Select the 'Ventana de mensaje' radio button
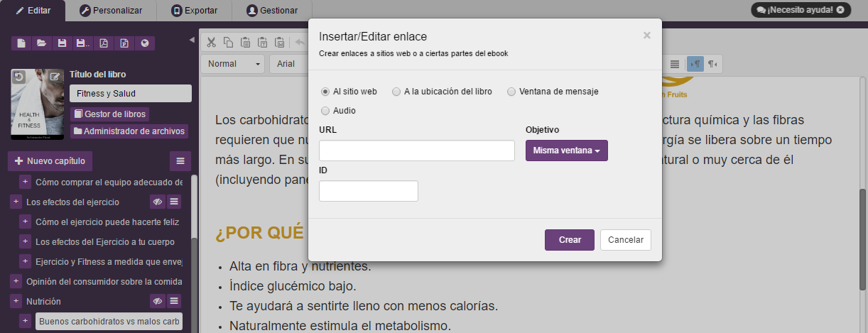Image resolution: width=868 pixels, height=333 pixels. click(511, 92)
